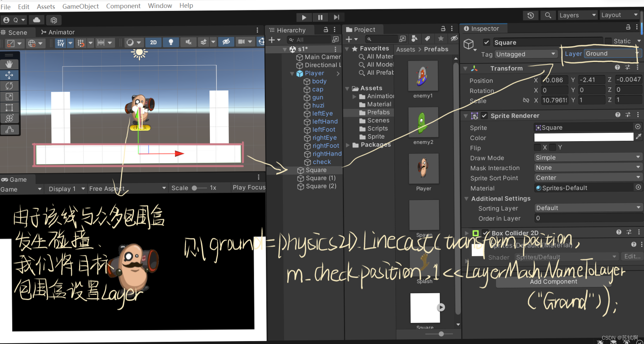Switch to the Animator tab
The width and height of the screenshot is (644, 344).
[58, 32]
